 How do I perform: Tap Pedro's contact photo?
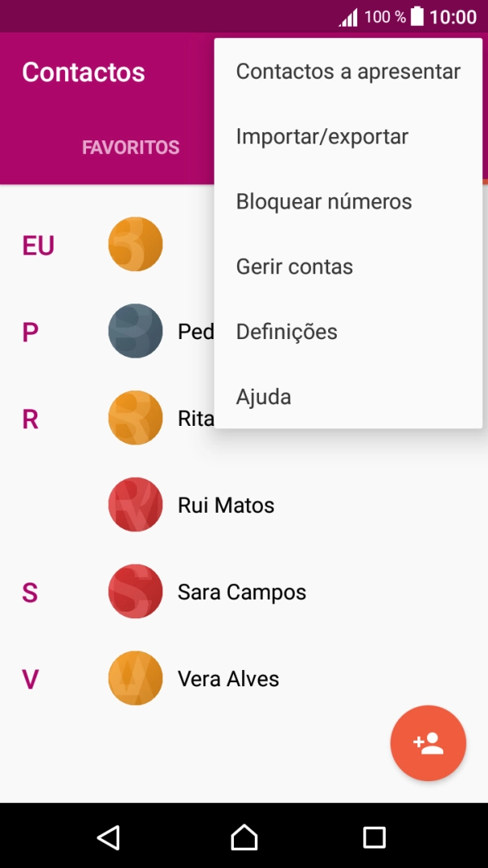tap(135, 330)
